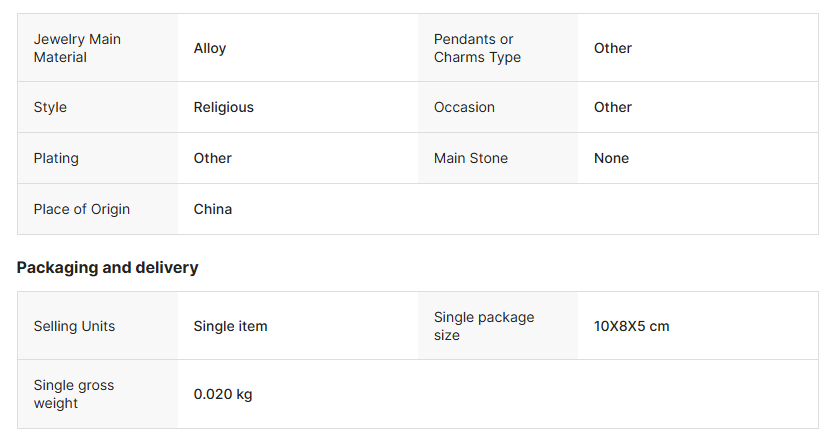Select the None value for Main Stone

click(x=611, y=158)
